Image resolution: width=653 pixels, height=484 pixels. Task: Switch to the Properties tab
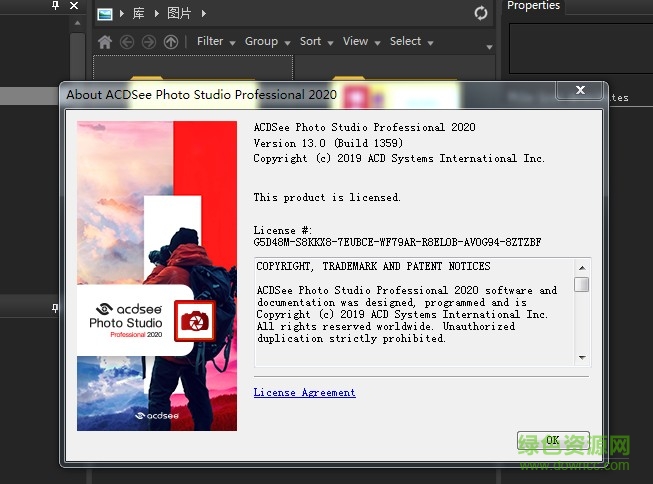(533, 6)
